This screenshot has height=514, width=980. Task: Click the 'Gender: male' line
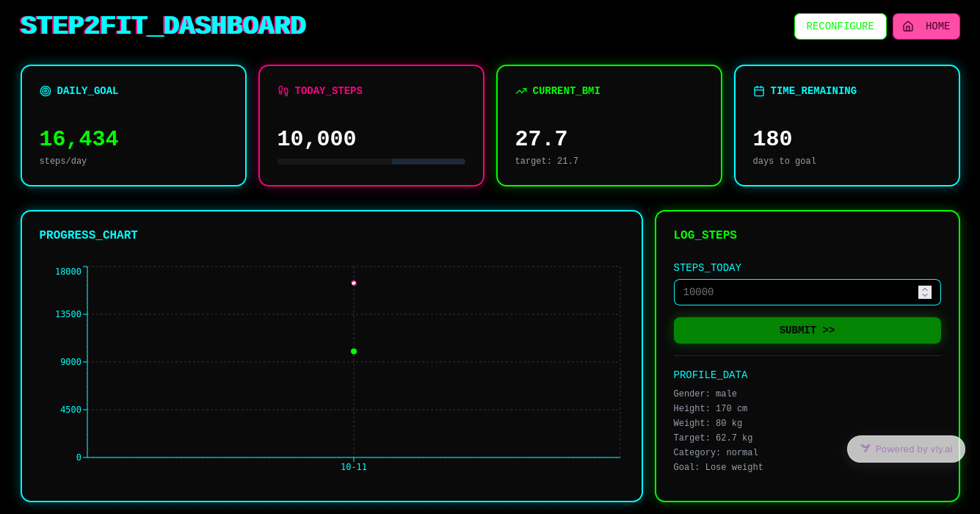point(705,394)
